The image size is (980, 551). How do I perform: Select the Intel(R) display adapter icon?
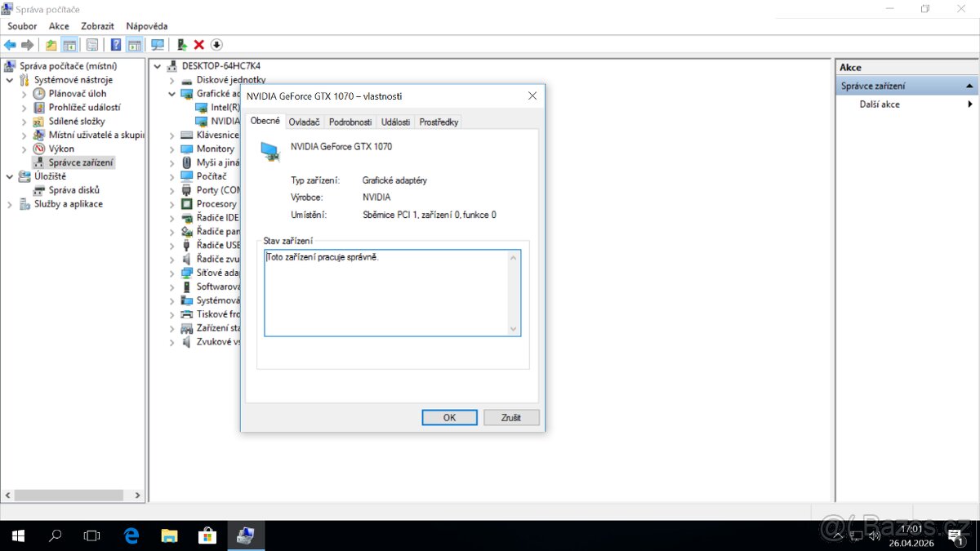202,108
